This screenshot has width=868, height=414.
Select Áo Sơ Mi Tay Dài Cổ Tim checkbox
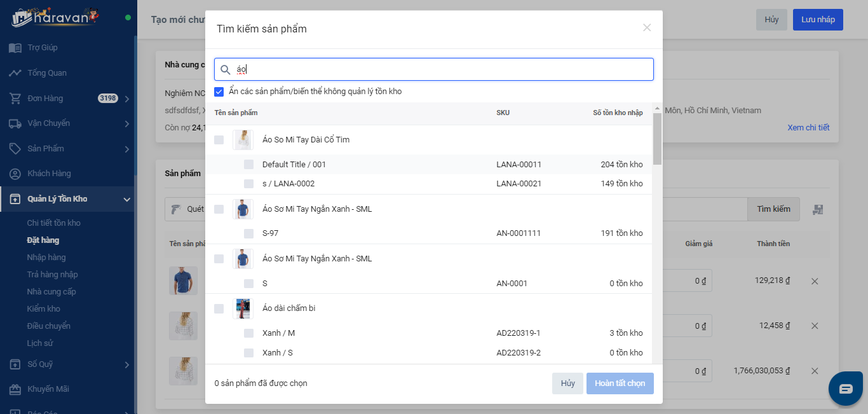[x=219, y=140]
